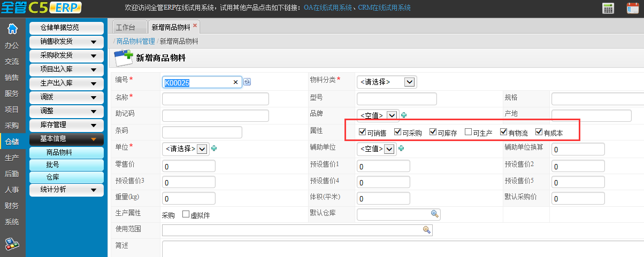Select 商品物料 under 基本信息
The height and width of the screenshot is (257, 644).
click(66, 152)
